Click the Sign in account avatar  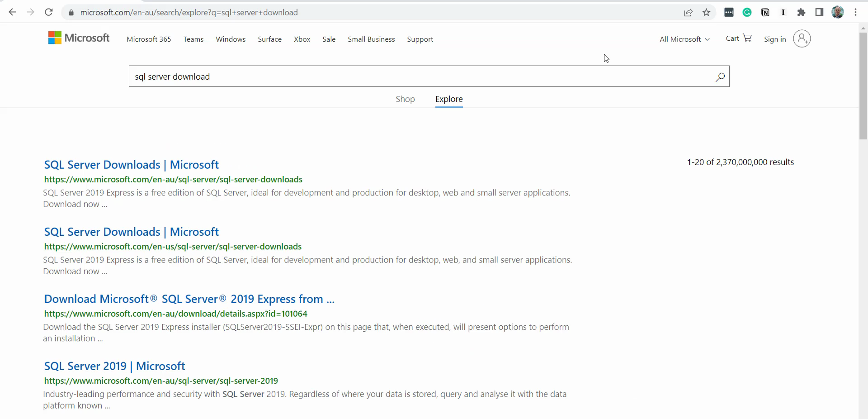tap(802, 39)
